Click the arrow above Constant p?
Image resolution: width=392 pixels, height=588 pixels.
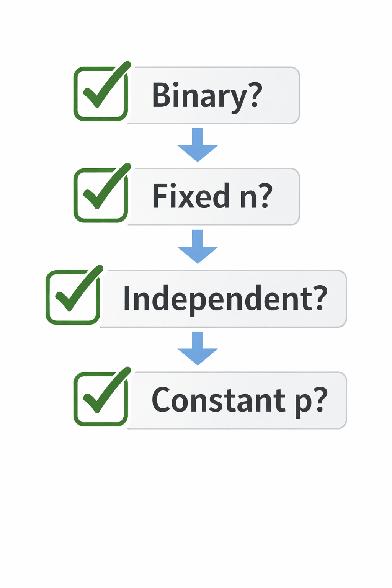(x=198, y=348)
